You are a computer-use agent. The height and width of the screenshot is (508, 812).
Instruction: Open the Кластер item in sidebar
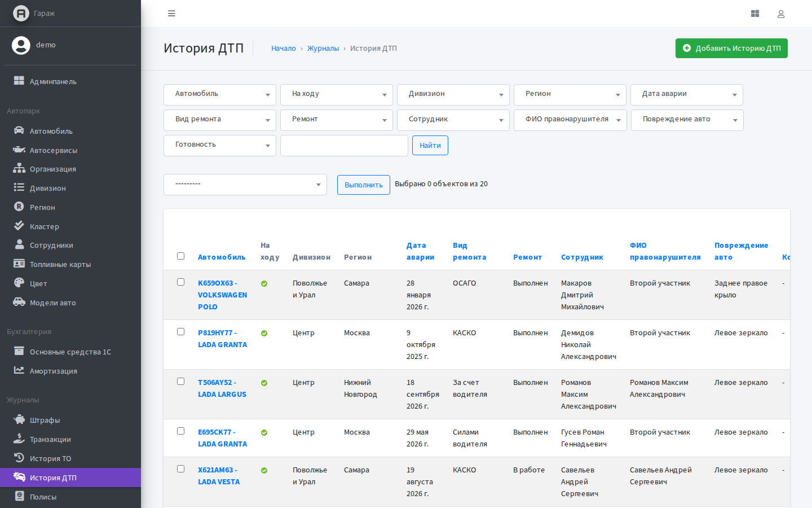(70, 226)
